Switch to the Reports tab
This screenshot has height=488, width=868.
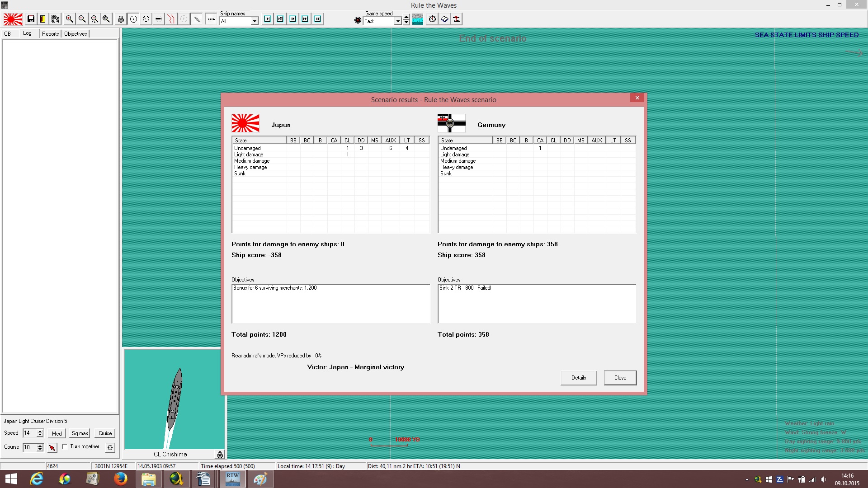pyautogui.click(x=51, y=34)
